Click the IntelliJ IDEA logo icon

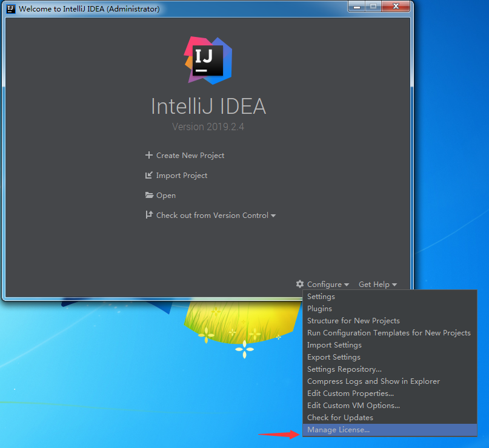pos(208,60)
